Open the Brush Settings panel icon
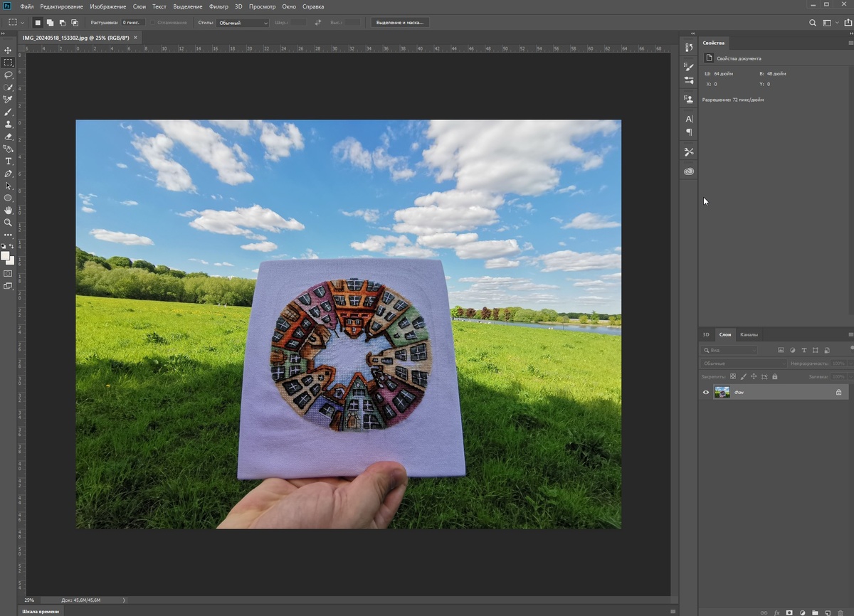The width and height of the screenshot is (854, 616). 688,80
